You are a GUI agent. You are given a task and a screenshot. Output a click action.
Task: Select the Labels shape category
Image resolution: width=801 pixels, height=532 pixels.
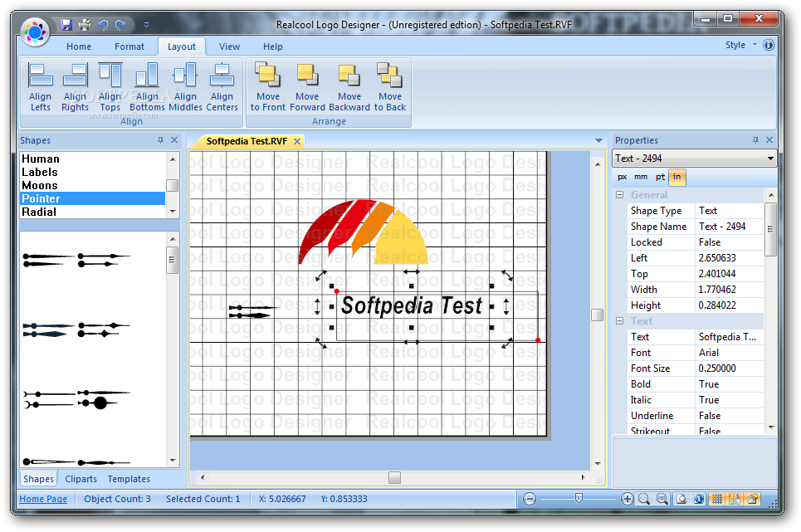pyautogui.click(x=92, y=172)
